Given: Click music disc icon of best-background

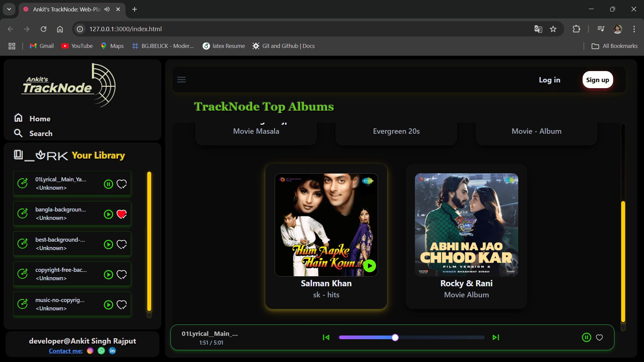Looking at the screenshot, I should point(22,243).
